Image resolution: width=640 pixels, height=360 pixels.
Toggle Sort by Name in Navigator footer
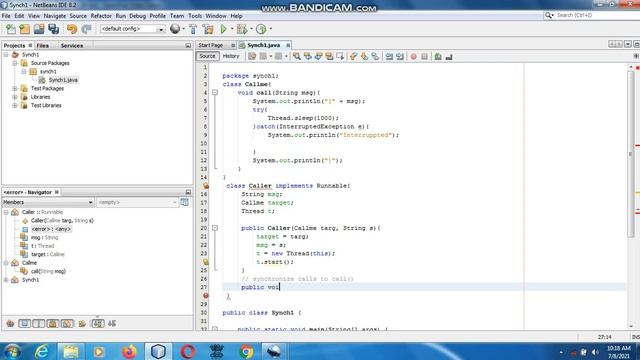[x=98, y=324]
